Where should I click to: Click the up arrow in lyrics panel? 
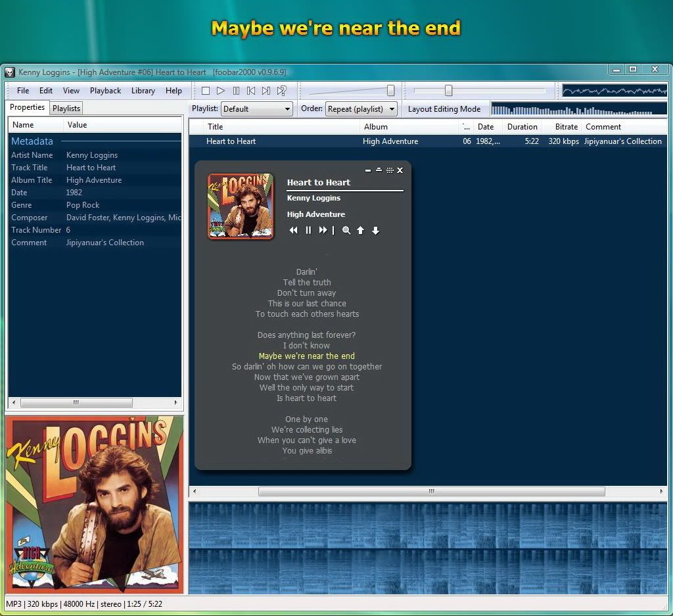361,231
